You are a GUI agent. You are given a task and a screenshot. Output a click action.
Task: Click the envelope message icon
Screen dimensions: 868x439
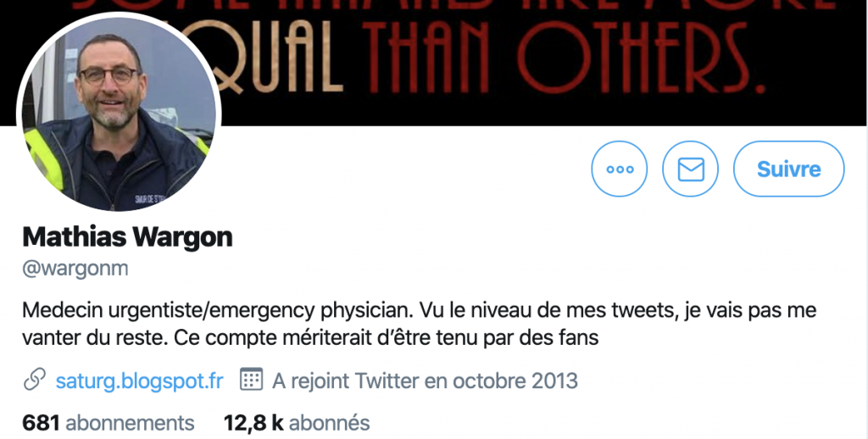(690, 169)
